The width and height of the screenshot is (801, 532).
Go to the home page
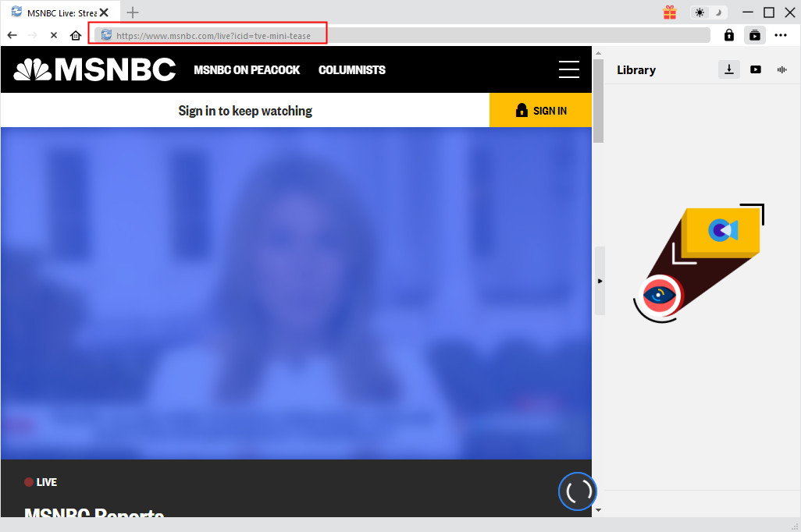[x=76, y=35]
